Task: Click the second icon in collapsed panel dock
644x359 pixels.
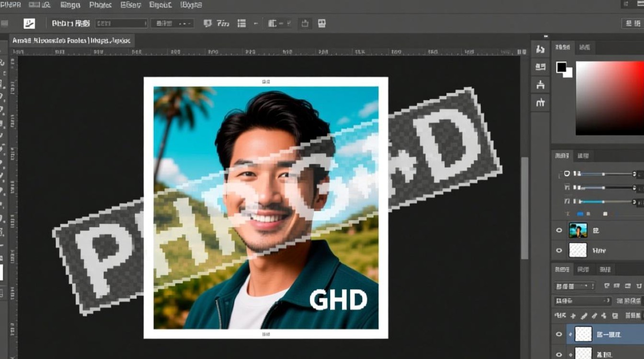Action: [x=540, y=67]
